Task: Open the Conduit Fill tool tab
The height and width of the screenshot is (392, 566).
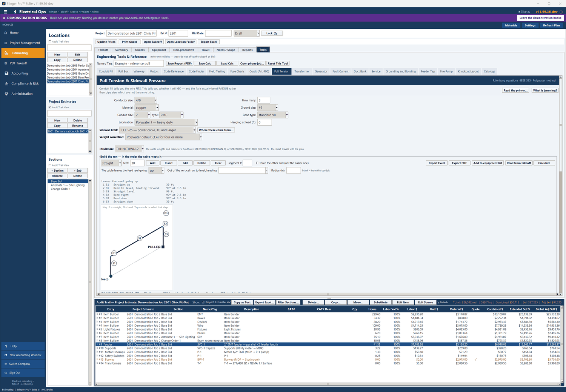Action: coord(106,71)
